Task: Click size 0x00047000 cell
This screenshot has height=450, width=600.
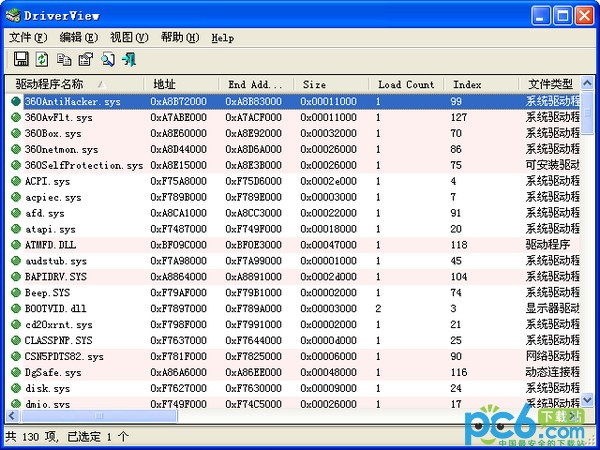Action: 328,245
